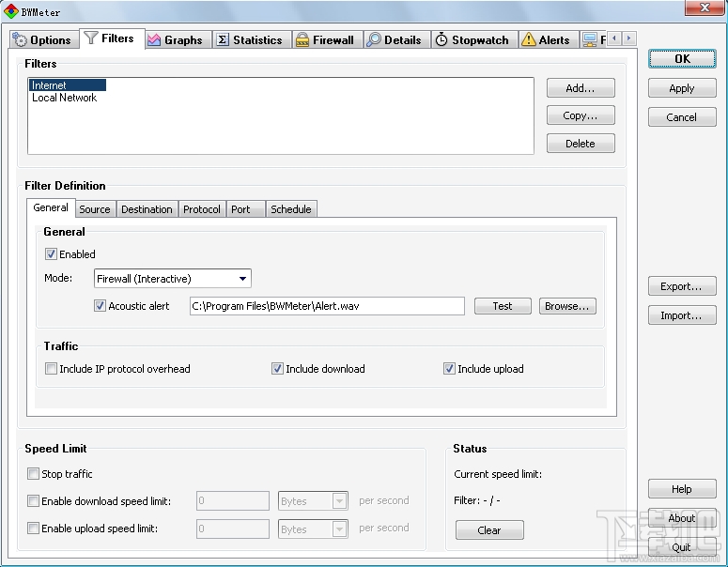Click the Cancel button
Viewport: 728px width, 567px height.
(x=682, y=117)
